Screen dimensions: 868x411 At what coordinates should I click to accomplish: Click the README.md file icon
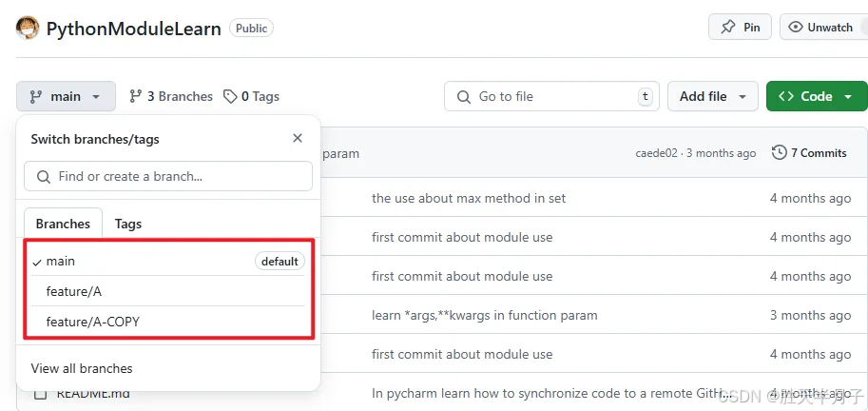pyautogui.click(x=40, y=395)
